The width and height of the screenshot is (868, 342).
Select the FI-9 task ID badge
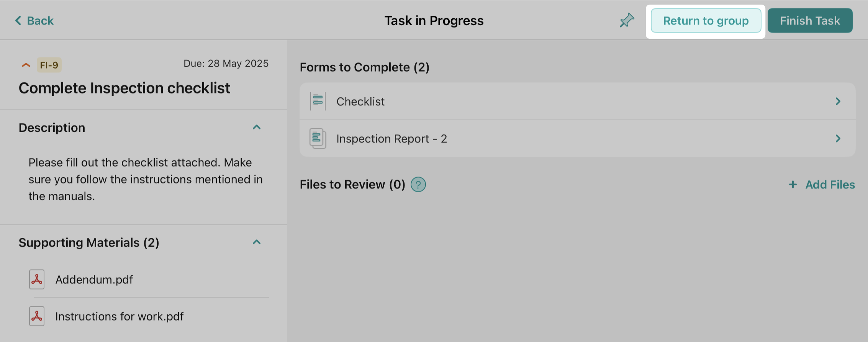pos(49,65)
